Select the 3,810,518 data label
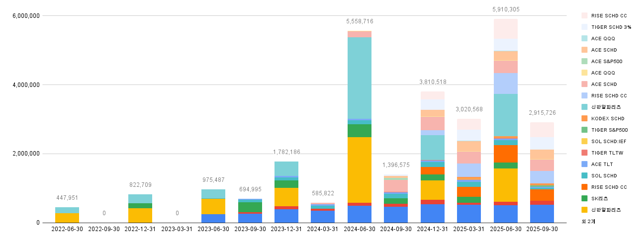 point(433,82)
